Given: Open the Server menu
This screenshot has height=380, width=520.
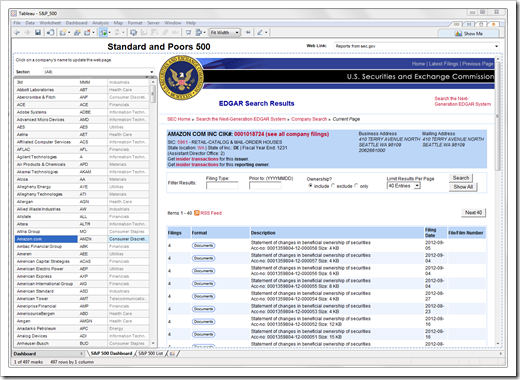Looking at the screenshot, I should click(153, 23).
